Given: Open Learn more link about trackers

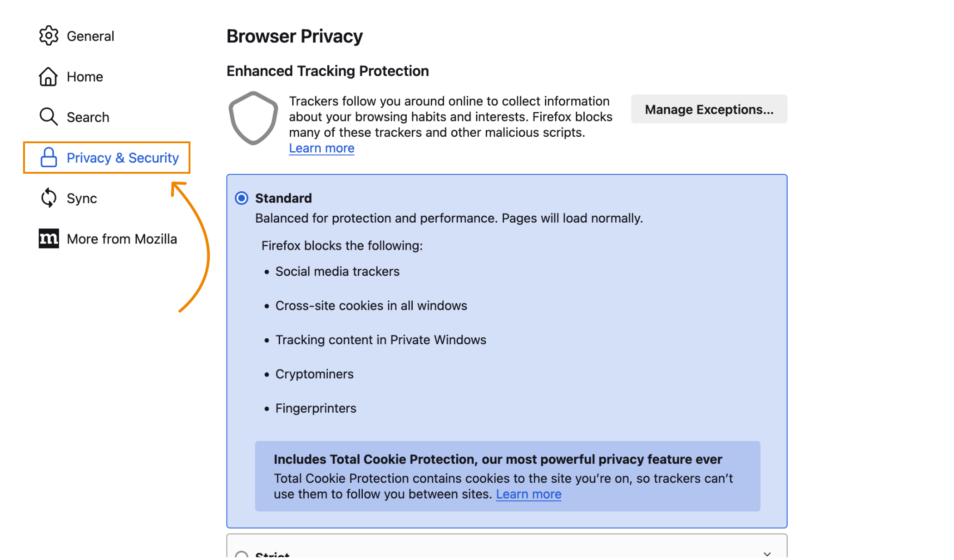Looking at the screenshot, I should click(322, 148).
